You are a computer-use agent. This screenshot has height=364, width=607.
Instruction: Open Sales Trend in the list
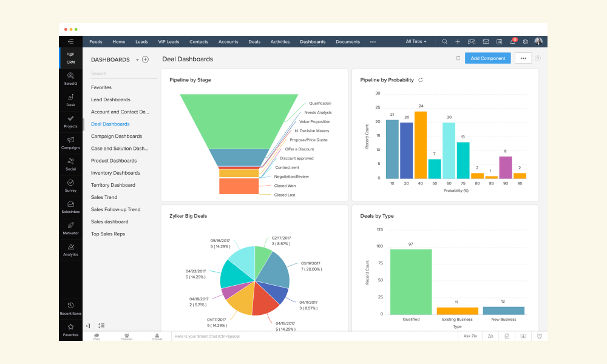tap(104, 197)
